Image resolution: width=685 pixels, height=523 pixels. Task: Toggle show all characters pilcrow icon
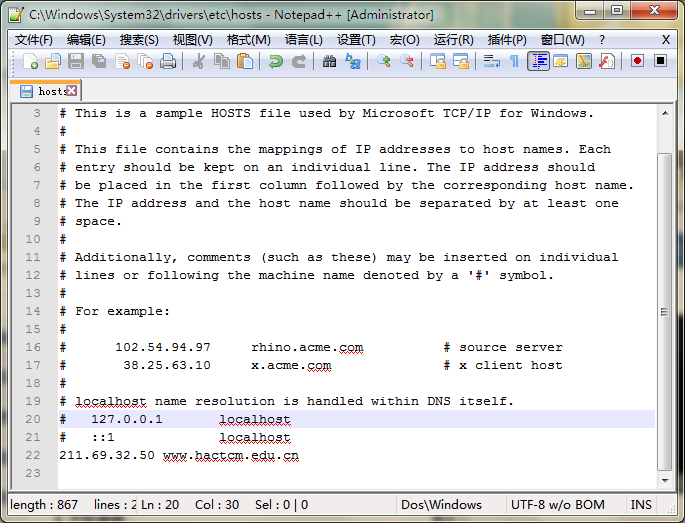pyautogui.click(x=515, y=62)
